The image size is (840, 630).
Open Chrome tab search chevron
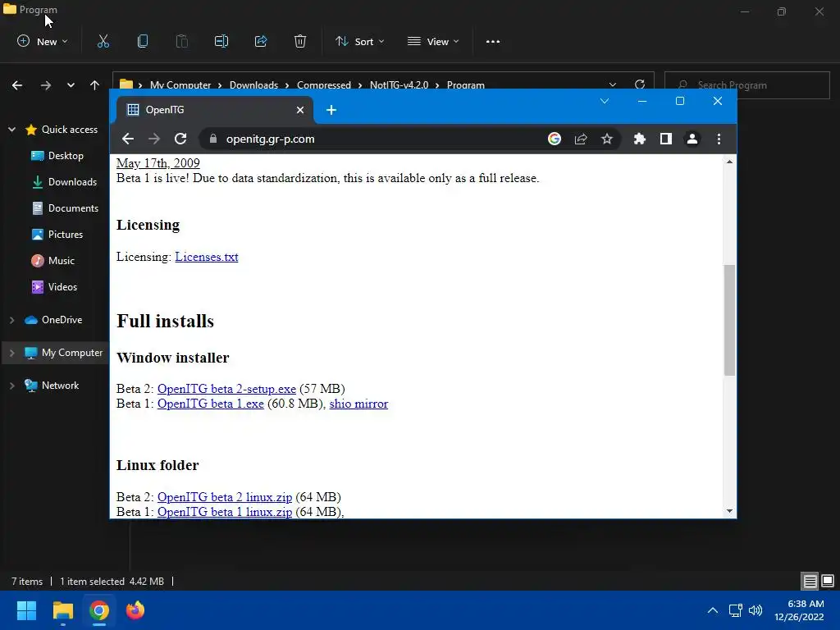[605, 101]
